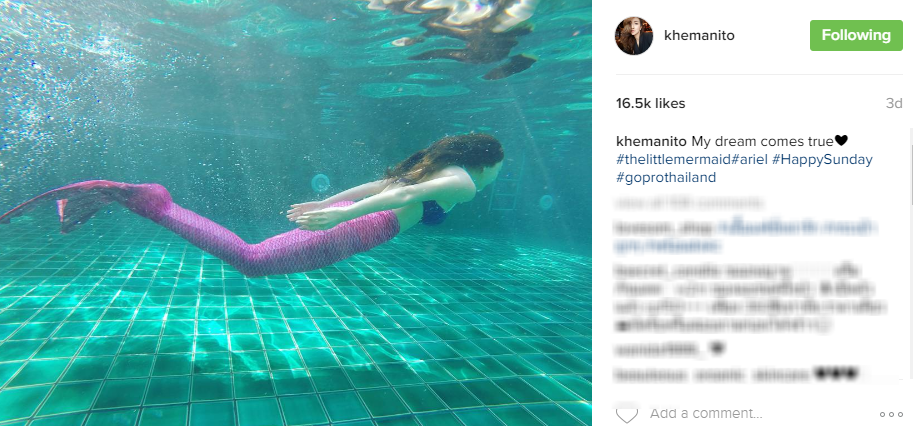The width and height of the screenshot is (913, 426).
Task: Click the underwater mermaid photo
Action: point(296,213)
